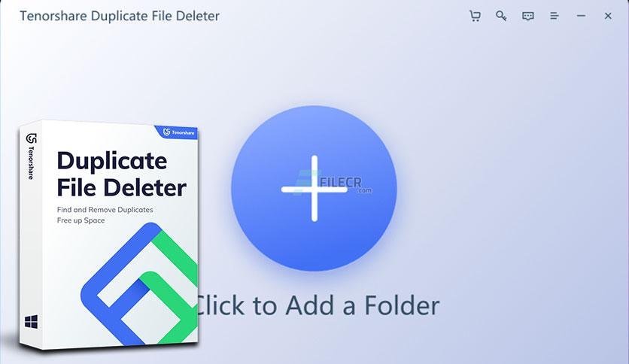
Task: Close the Duplicate File Deleter window
Action: pos(608,16)
